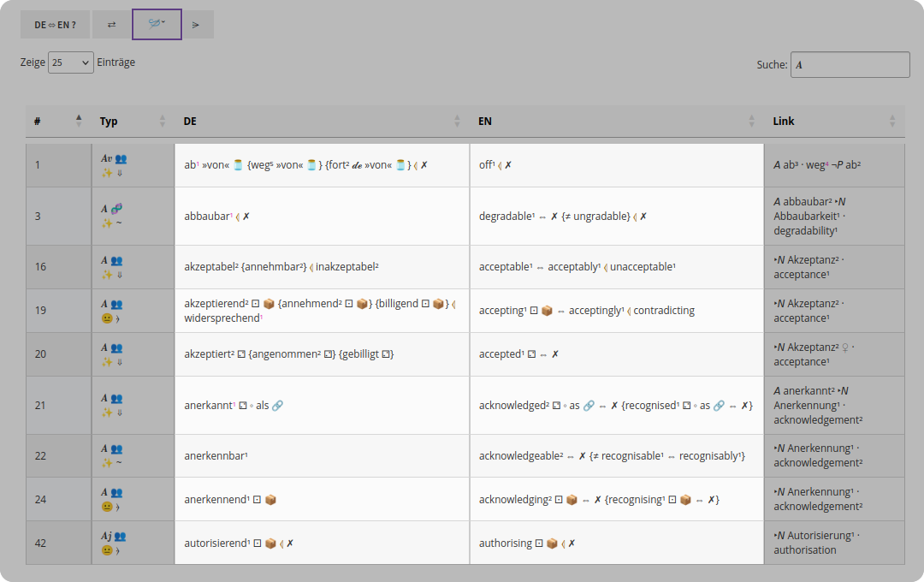Click the sparkles icon in row 16's Typ cell

[107, 275]
